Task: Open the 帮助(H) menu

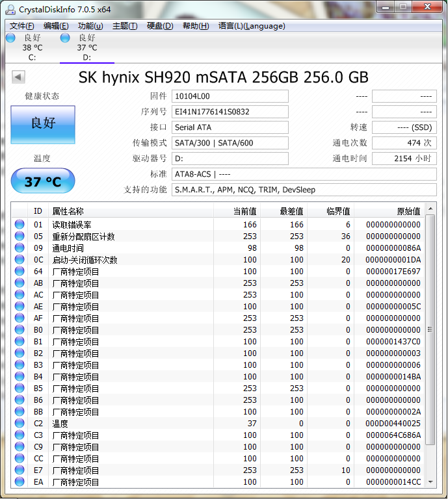Action: [x=196, y=26]
